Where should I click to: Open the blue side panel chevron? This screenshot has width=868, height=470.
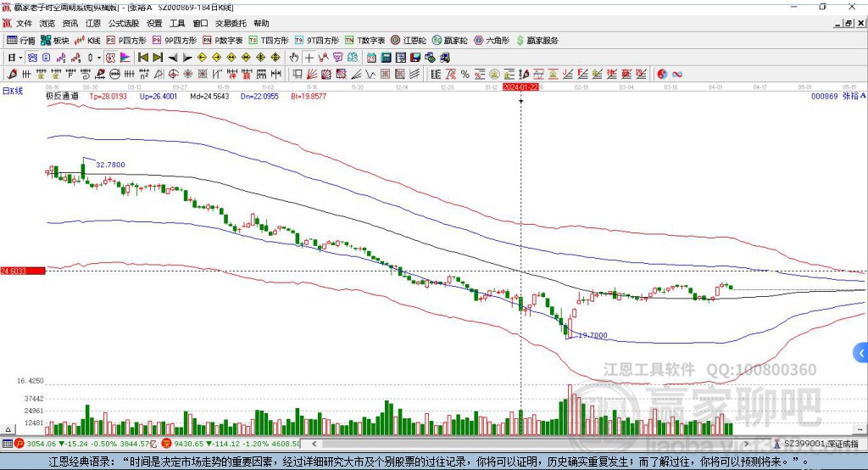860,353
